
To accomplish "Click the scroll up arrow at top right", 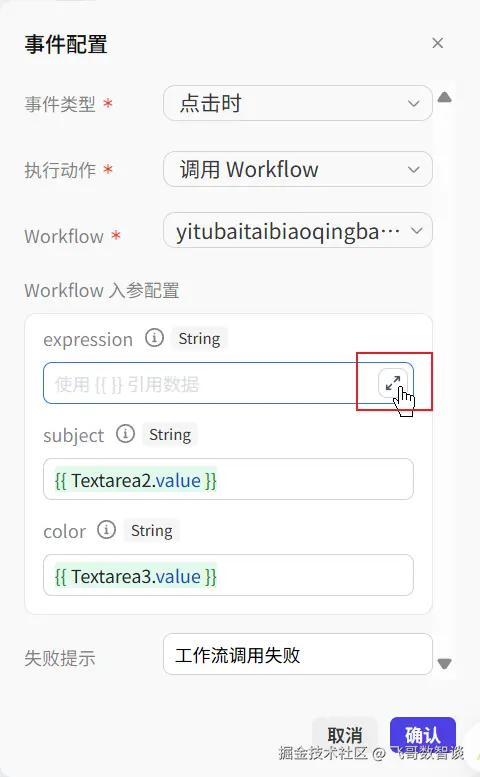I will tap(444, 97).
